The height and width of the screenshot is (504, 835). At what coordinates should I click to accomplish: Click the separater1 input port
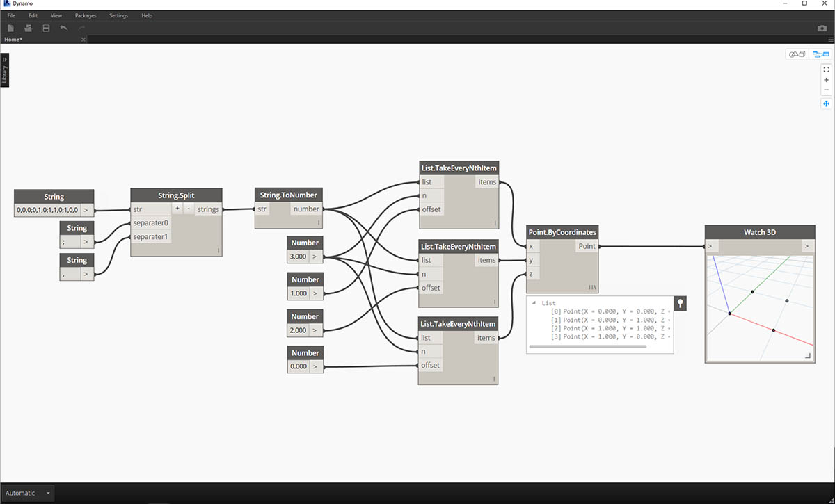(150, 236)
